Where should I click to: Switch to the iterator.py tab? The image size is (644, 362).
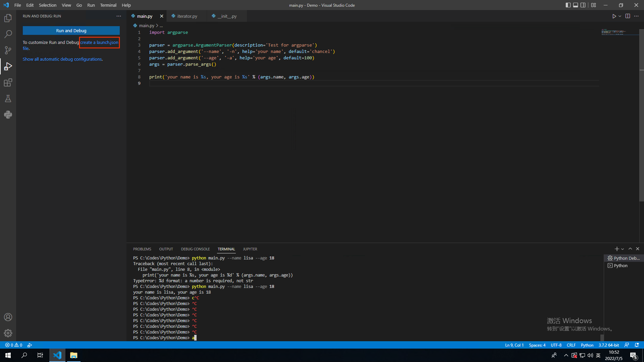pyautogui.click(x=187, y=16)
